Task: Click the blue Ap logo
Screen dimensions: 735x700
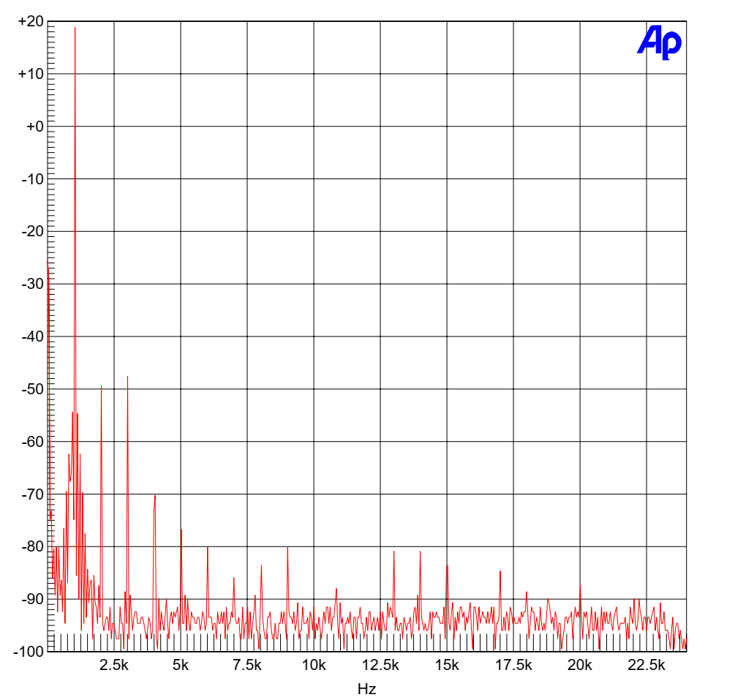Action: click(659, 42)
